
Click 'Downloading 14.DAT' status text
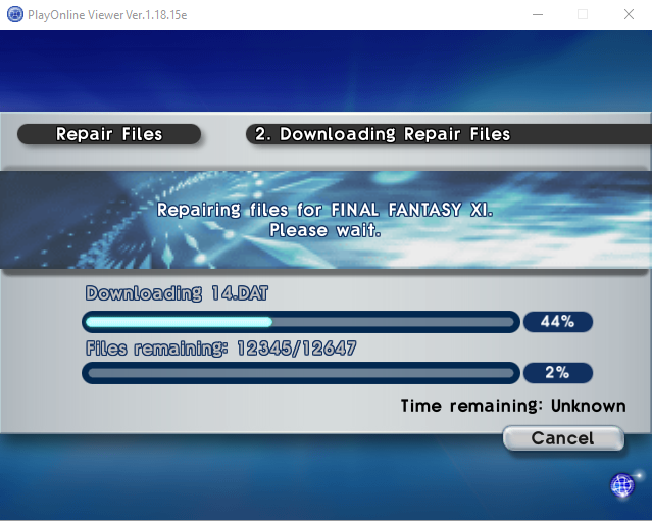coord(177,294)
